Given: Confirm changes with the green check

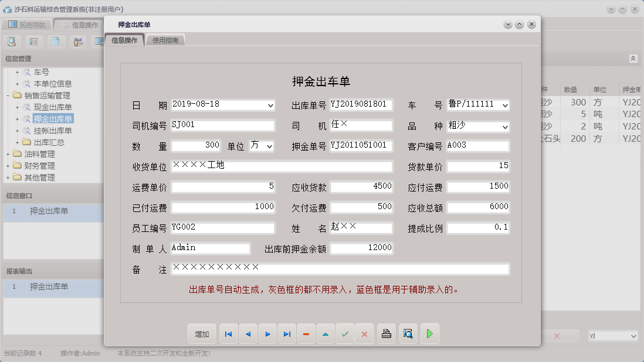Looking at the screenshot, I should point(345,333).
